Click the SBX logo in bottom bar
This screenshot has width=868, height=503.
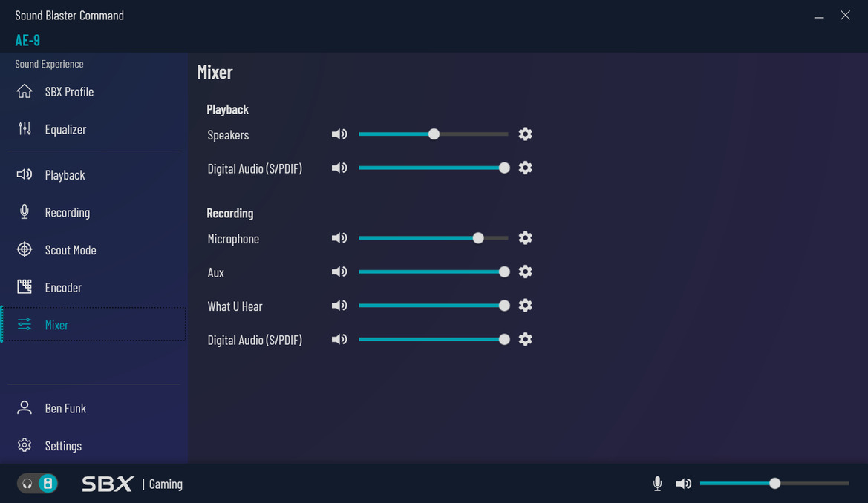click(x=108, y=484)
